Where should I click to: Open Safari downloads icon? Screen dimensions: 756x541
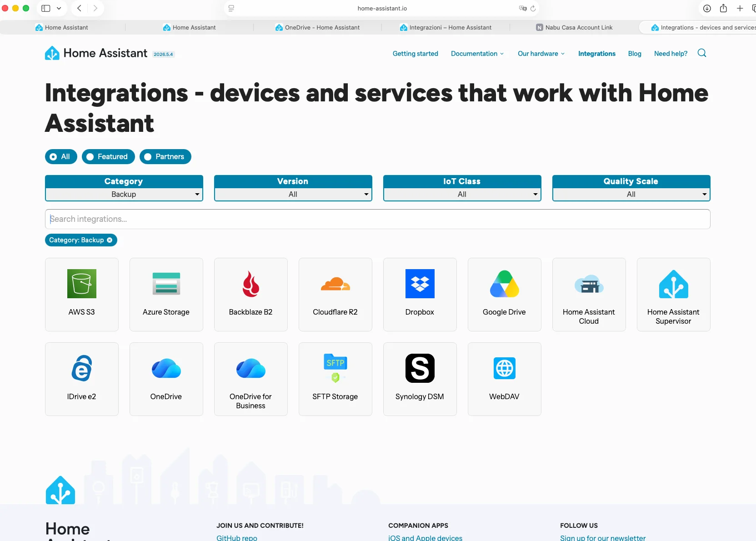707,8
